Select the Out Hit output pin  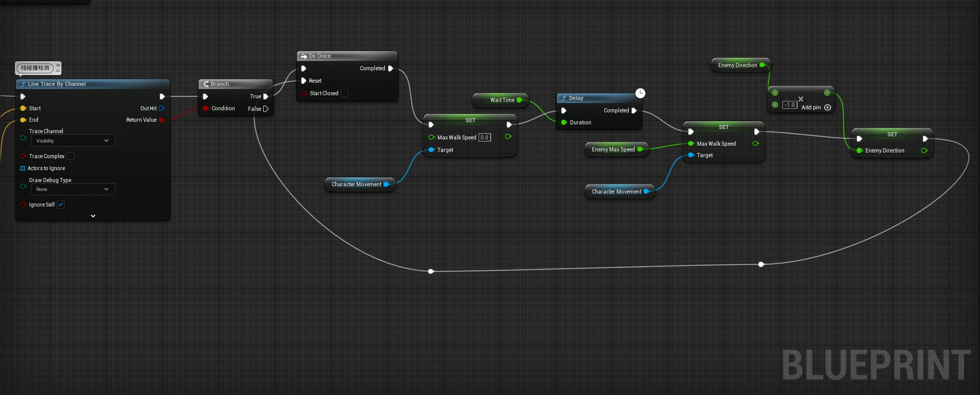tap(162, 108)
